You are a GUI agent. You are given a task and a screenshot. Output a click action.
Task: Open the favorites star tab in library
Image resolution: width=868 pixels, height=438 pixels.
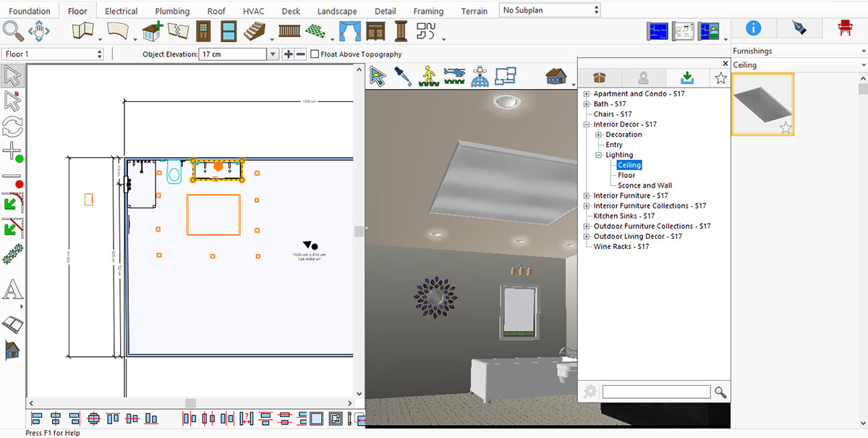[720, 78]
